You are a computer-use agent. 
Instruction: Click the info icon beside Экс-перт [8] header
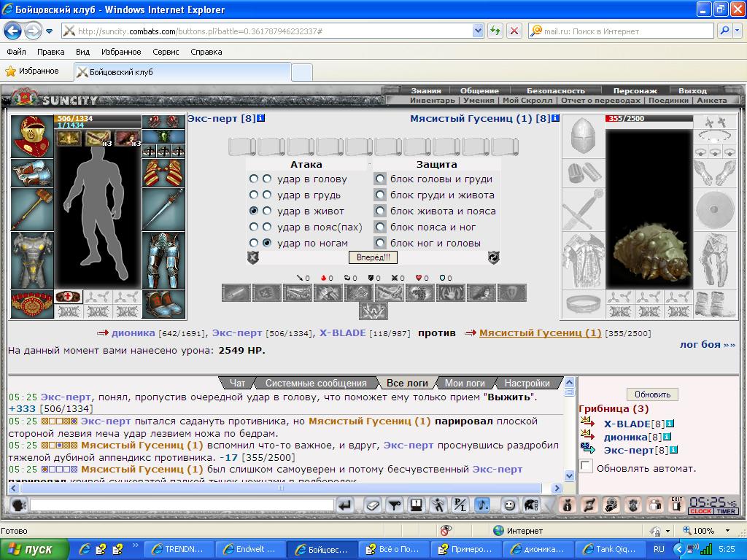(261, 118)
